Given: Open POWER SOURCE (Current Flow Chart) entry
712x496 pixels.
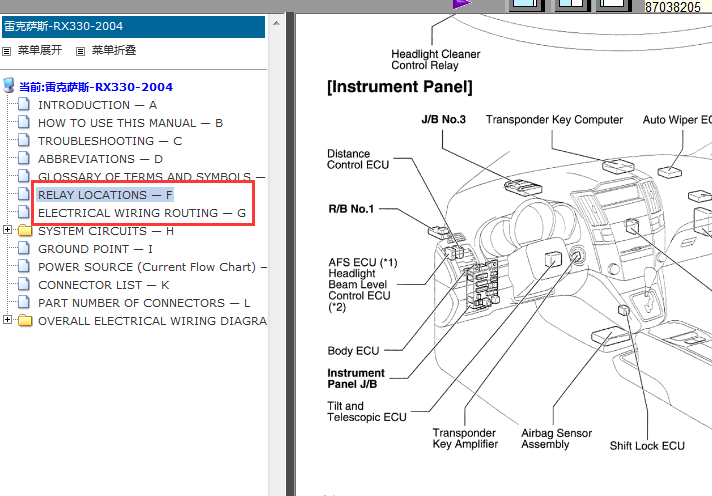Looking at the screenshot, I should pos(152,267).
